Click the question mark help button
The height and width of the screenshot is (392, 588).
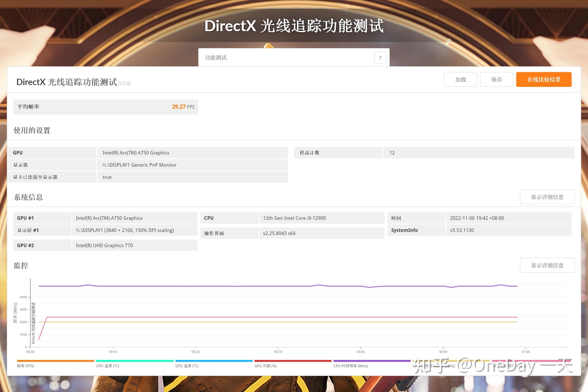click(x=380, y=58)
